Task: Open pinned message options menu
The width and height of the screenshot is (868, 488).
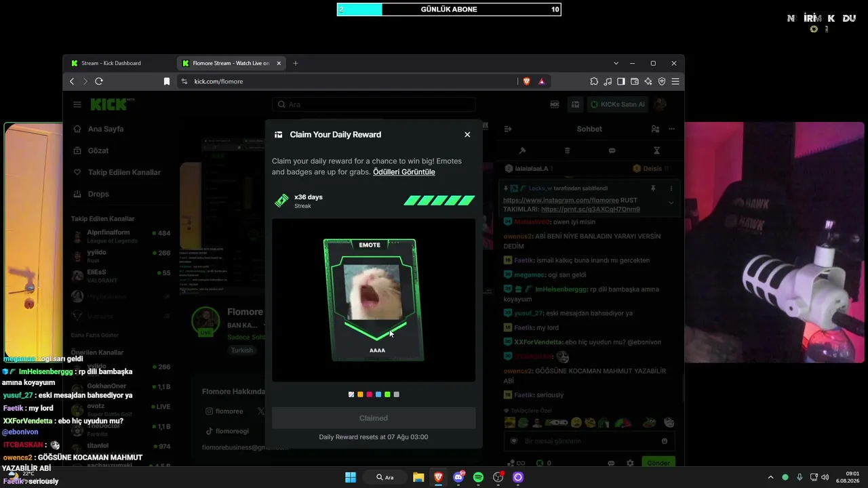Action: coord(671,188)
